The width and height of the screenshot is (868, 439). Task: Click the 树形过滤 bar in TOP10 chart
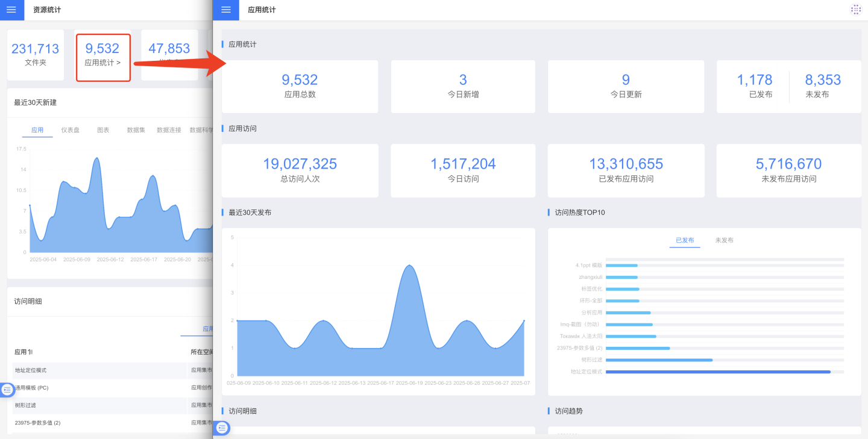[659, 360]
